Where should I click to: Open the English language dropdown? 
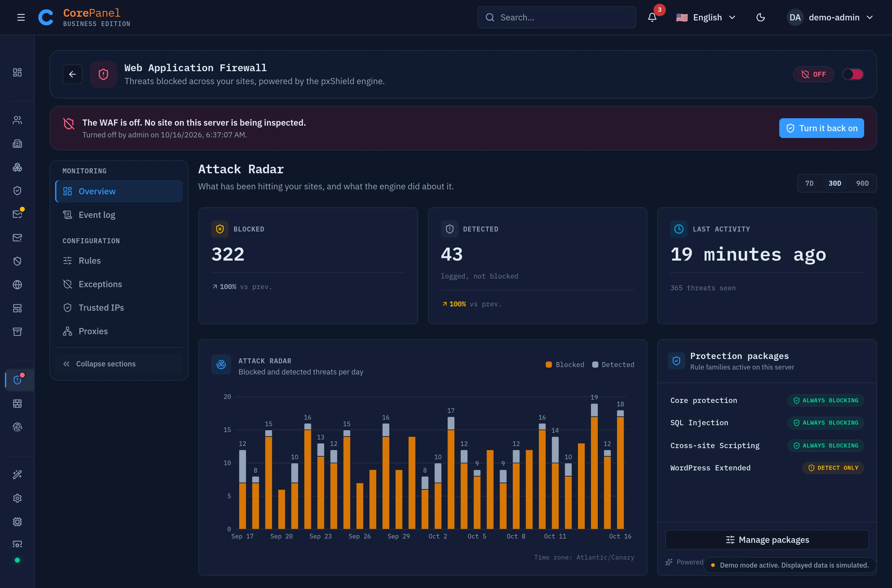tap(706, 17)
